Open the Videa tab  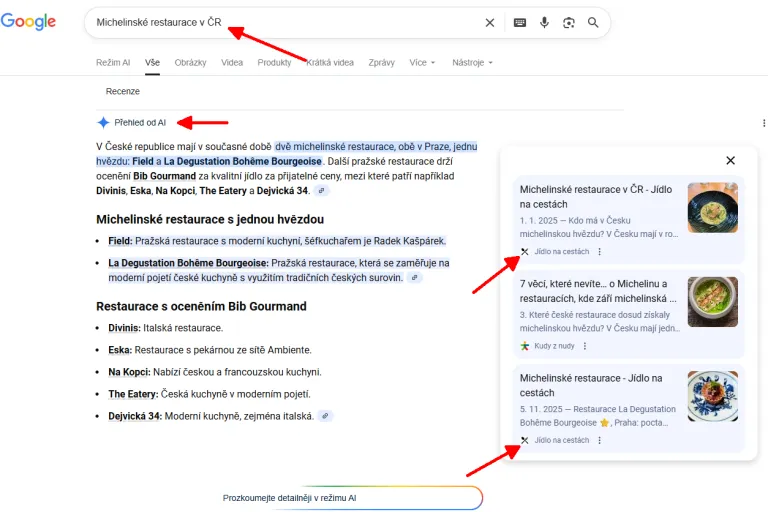click(x=232, y=63)
